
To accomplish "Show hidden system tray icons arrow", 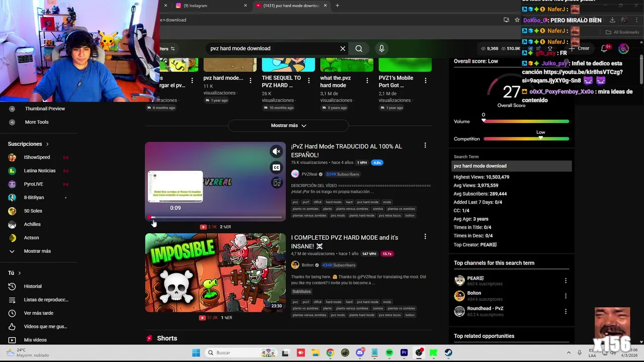I will 569,353.
